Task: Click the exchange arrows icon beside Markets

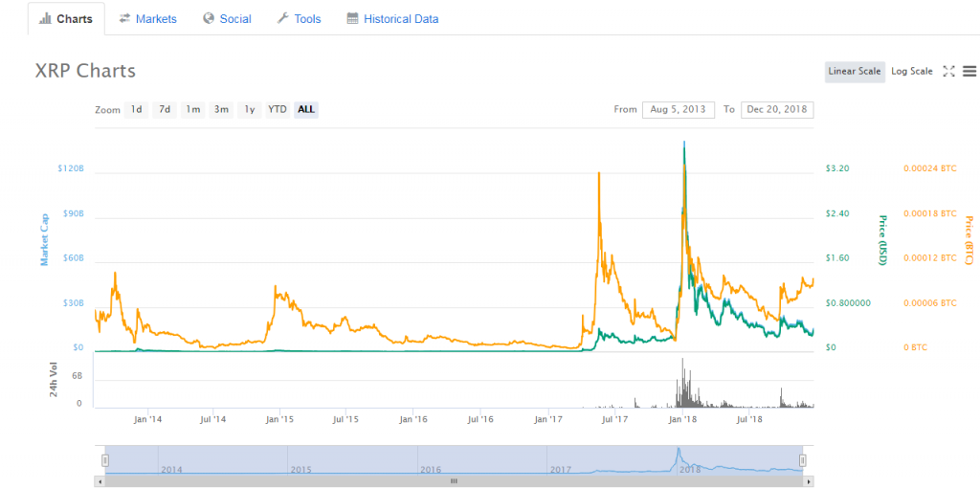Action: (124, 19)
